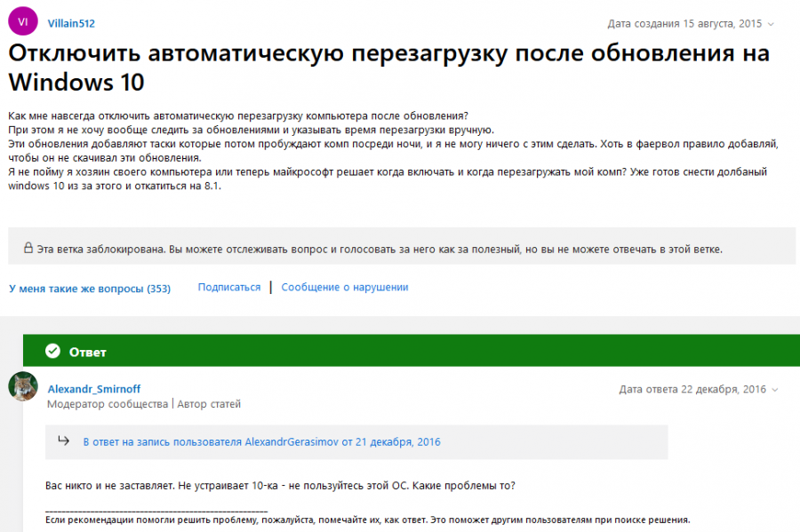Screen dimensions: 800x532
Task: Click the Ответ label in the green banner
Action: [x=88, y=352]
